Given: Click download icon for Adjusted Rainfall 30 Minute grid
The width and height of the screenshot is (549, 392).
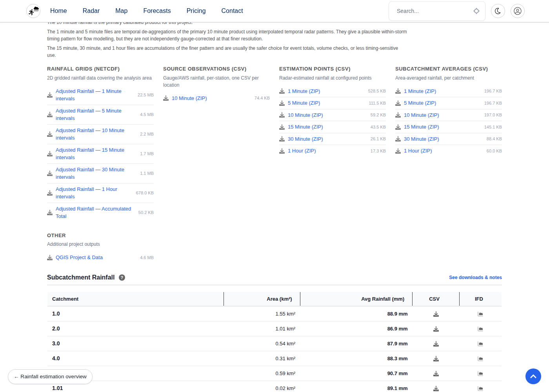Looking at the screenshot, I should [x=50, y=173].
